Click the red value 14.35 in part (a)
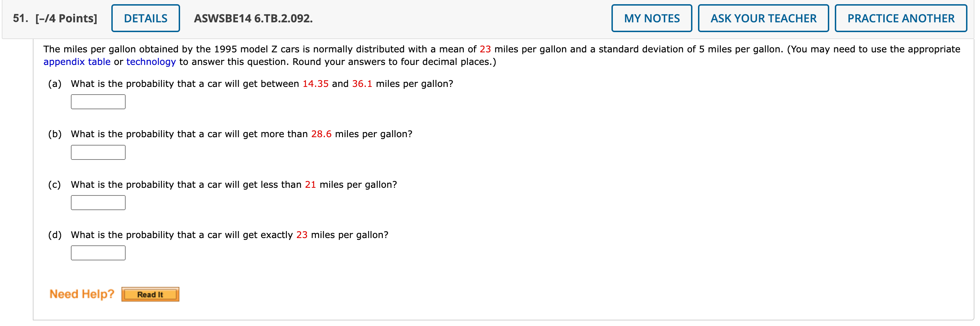The image size is (980, 326). click(315, 84)
